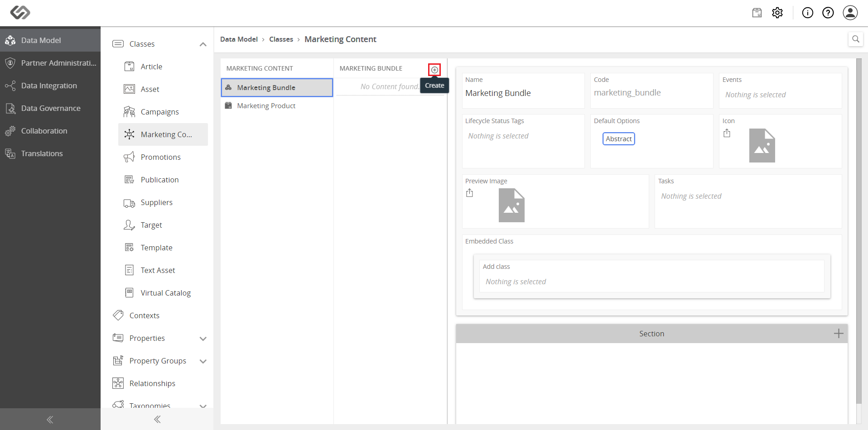Image resolution: width=868 pixels, height=430 pixels.
Task: Click the upload icon under Icon field
Action: [727, 133]
